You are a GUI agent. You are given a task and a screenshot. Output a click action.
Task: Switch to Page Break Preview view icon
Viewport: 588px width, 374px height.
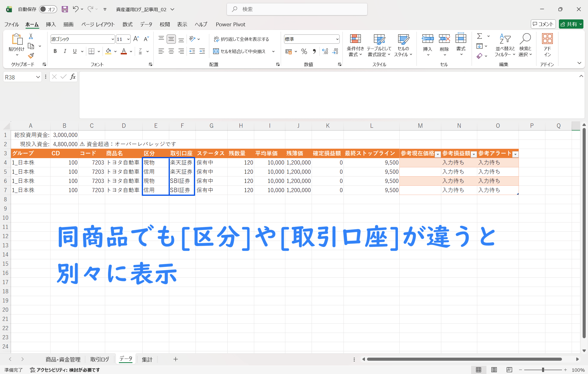pos(509,370)
